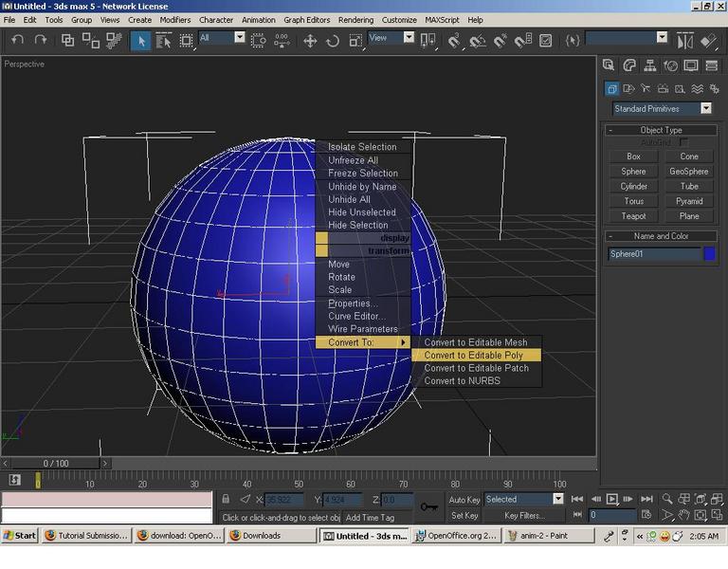728x569 pixels.
Task: Collapse the Object Type rollout
Action: pos(661,130)
